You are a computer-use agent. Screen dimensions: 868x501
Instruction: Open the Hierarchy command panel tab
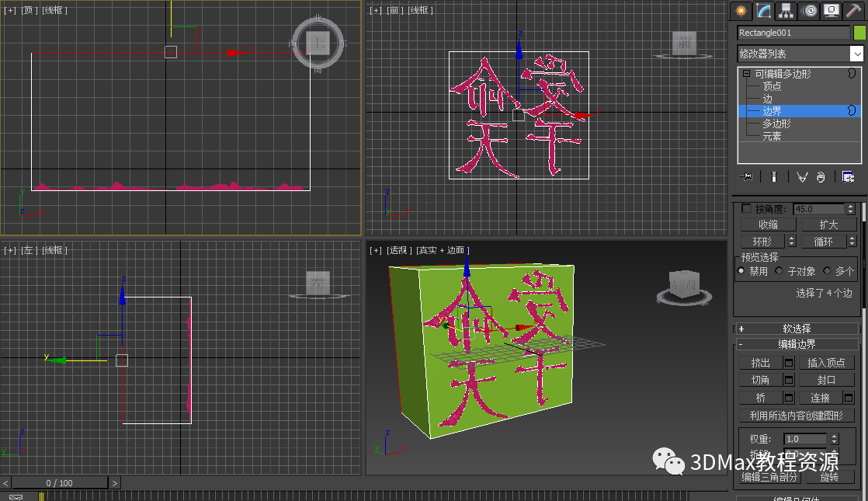coord(786,11)
